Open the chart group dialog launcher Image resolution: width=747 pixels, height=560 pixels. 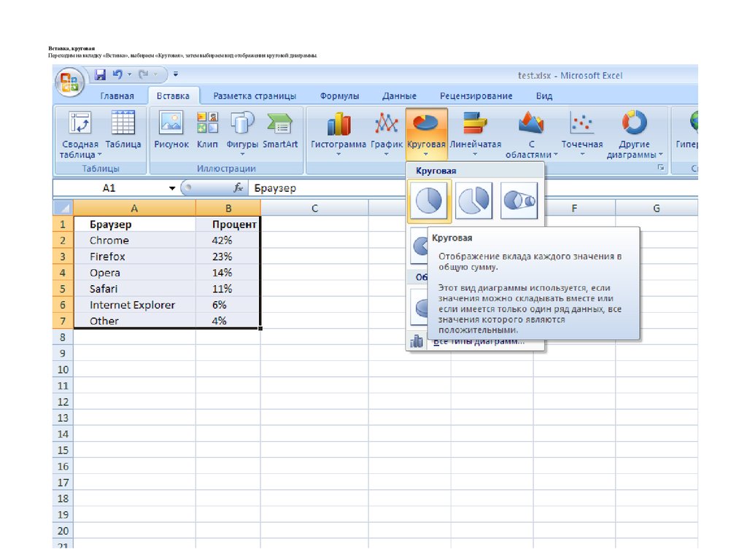[x=661, y=168]
